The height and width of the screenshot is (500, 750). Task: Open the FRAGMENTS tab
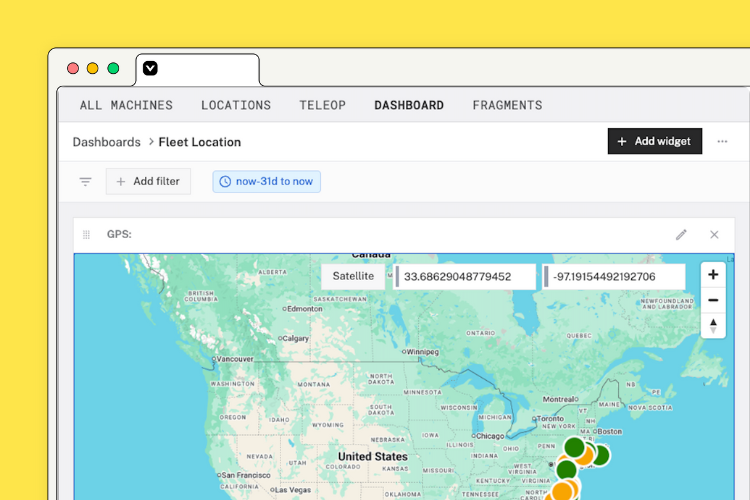coord(507,105)
